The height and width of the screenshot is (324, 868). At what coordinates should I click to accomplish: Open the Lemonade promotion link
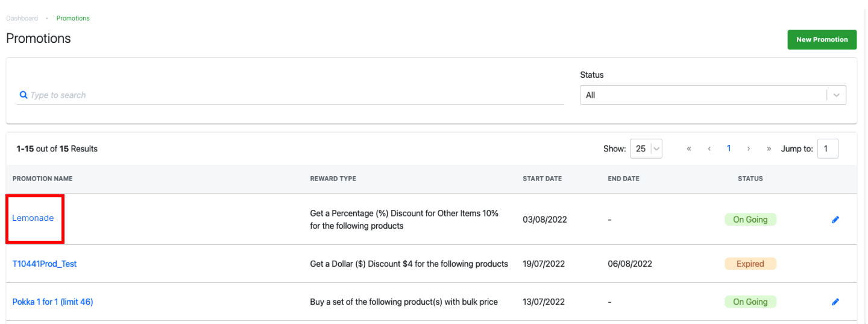coord(33,218)
